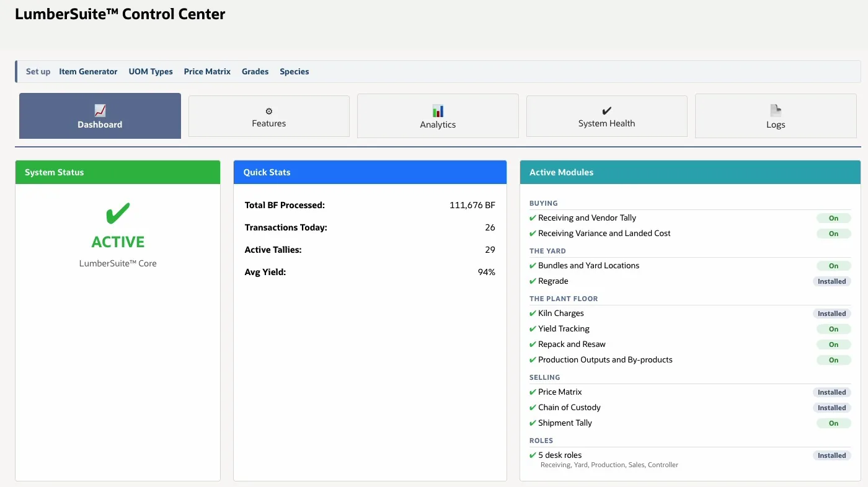This screenshot has height=487, width=868.
Task: Open the Species setup link
Action: click(294, 71)
